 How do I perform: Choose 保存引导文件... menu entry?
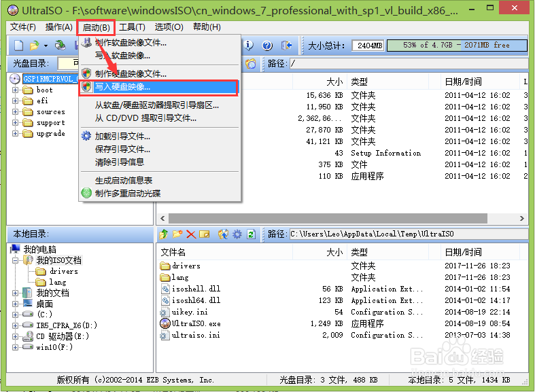pyautogui.click(x=160, y=149)
